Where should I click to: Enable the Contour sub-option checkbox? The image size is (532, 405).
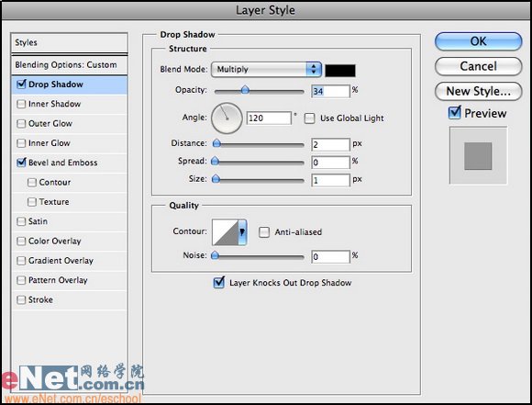[x=32, y=183]
